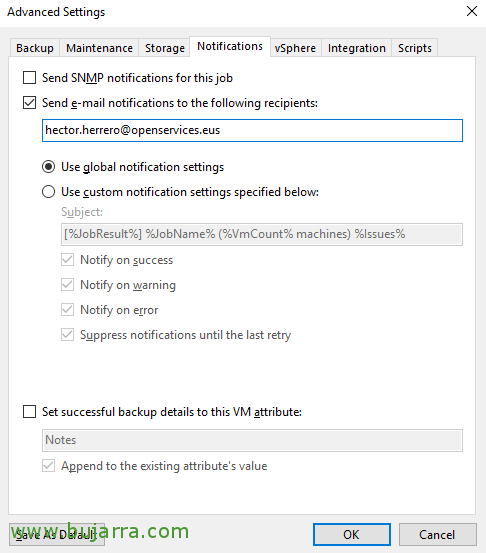
Task: Choose Use custom notification settings option
Action: 48,192
